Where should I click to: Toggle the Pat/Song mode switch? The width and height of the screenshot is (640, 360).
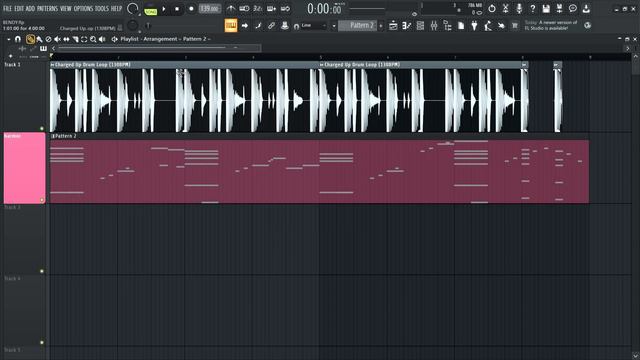click(151, 9)
